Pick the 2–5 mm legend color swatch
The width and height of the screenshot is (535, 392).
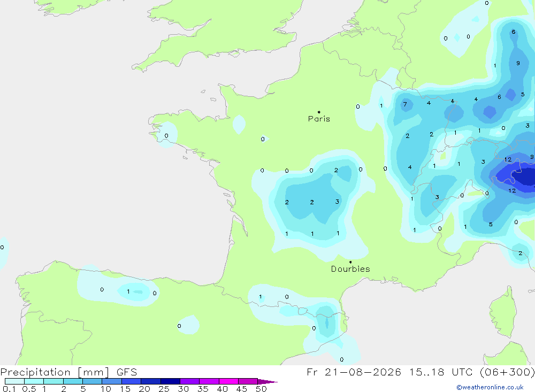tap(73, 381)
